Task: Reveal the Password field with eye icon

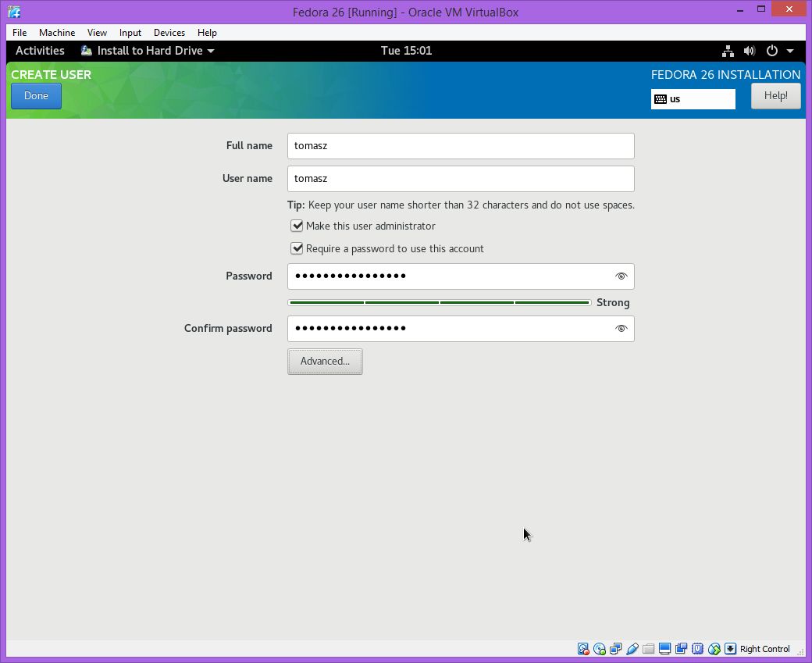Action: (621, 276)
